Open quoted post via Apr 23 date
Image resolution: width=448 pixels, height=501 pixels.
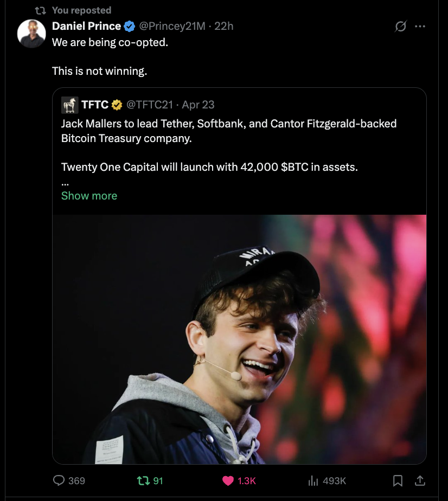(x=198, y=104)
